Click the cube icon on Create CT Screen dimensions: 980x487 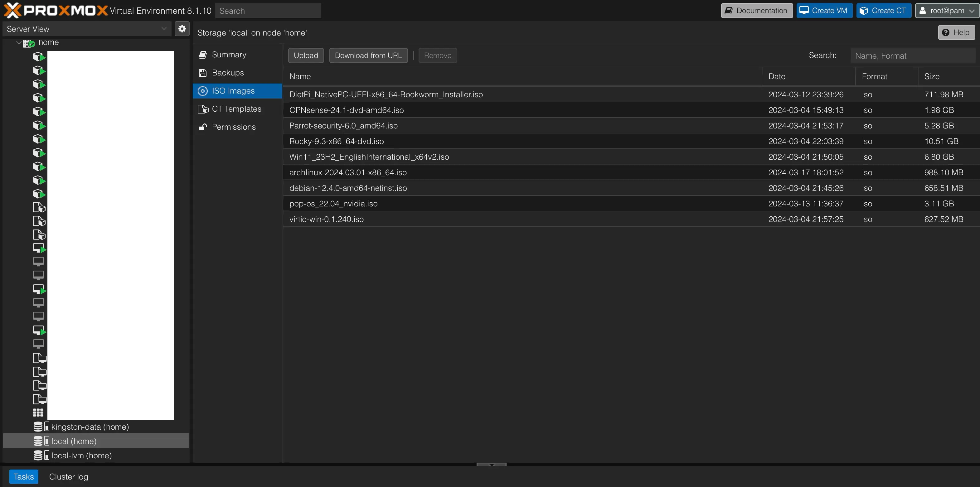click(x=864, y=11)
